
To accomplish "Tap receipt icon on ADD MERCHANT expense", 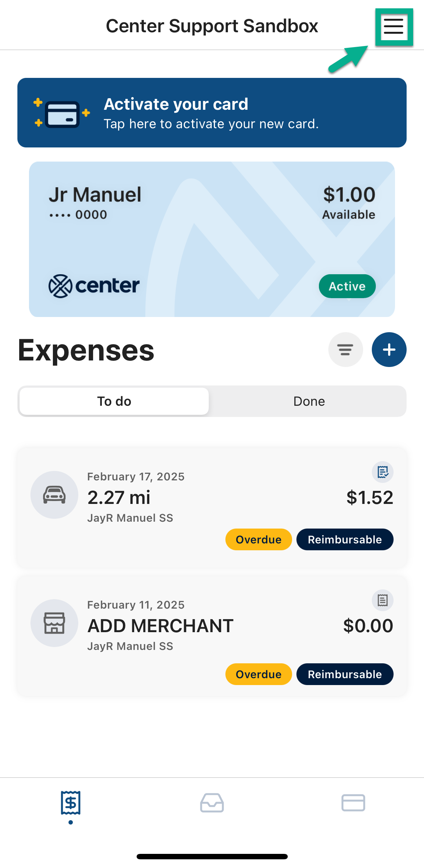I will (383, 600).
